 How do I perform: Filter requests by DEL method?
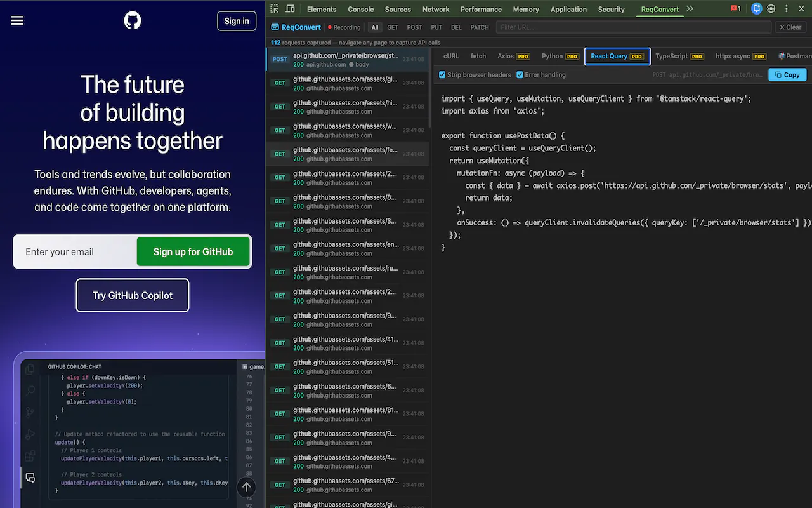click(456, 27)
